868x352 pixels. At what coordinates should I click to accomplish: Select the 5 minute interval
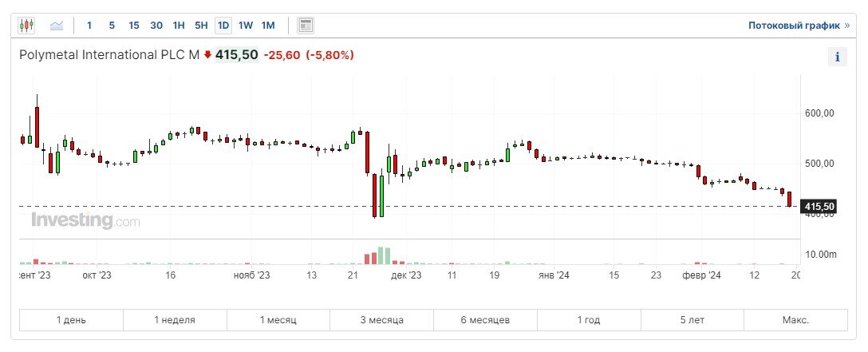pos(112,25)
